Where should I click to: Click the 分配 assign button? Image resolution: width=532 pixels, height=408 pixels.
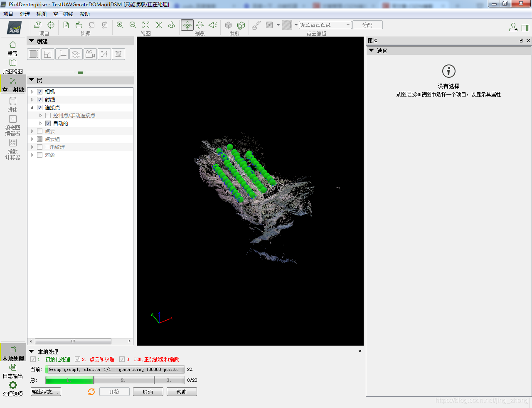(367, 25)
